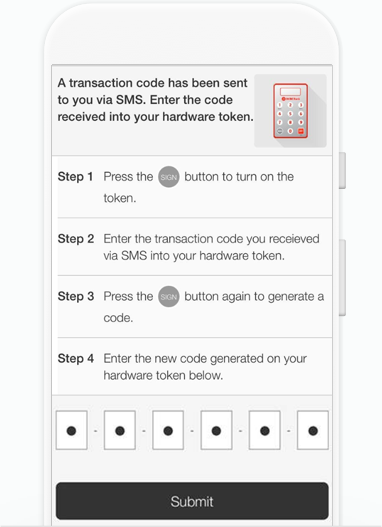Click the phone's upper side button
Viewport: 382px width, 527px height.
pos(342,170)
